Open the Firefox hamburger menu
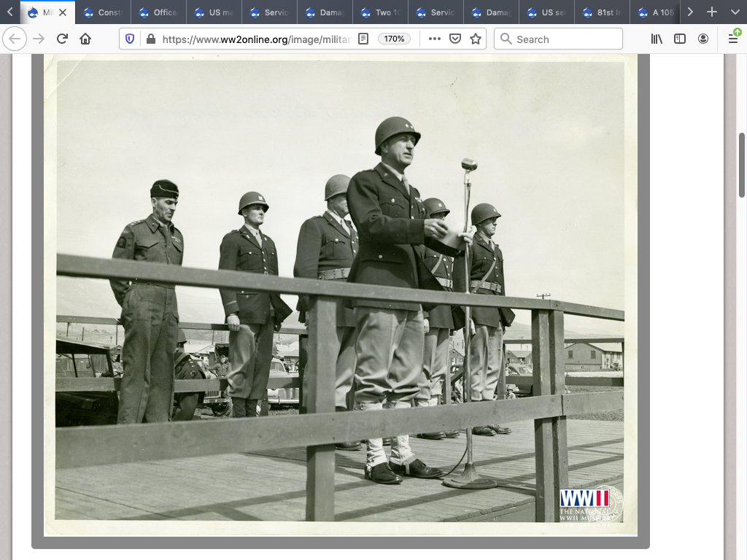Viewport: 747px width, 560px height. click(733, 39)
